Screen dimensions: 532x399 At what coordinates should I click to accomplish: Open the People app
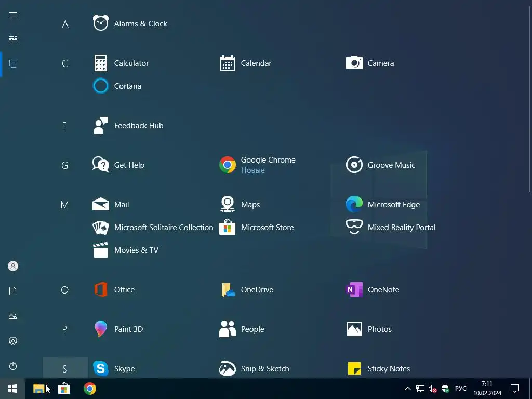[242, 329]
